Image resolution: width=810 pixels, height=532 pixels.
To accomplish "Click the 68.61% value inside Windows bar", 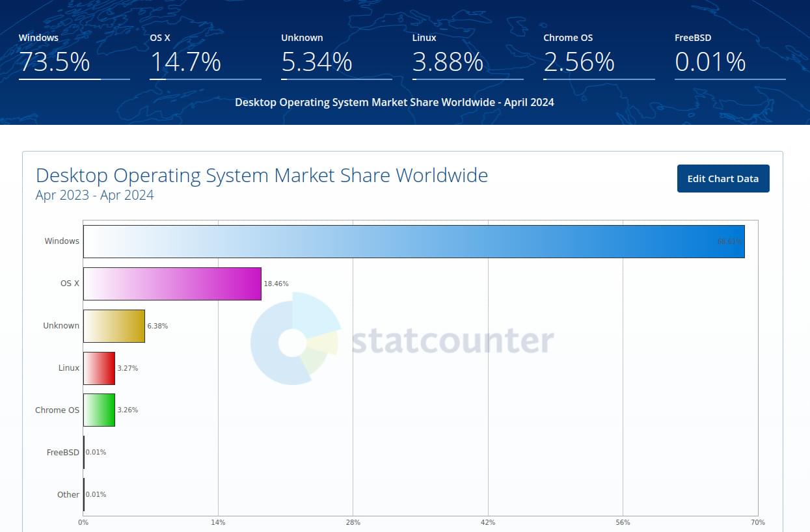I will pyautogui.click(x=729, y=241).
